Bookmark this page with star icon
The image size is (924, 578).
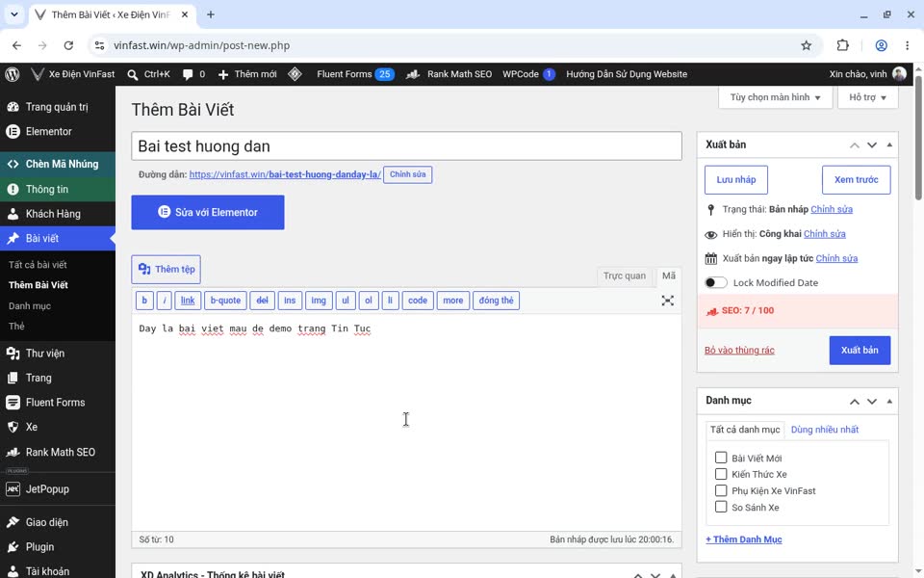[x=807, y=45]
